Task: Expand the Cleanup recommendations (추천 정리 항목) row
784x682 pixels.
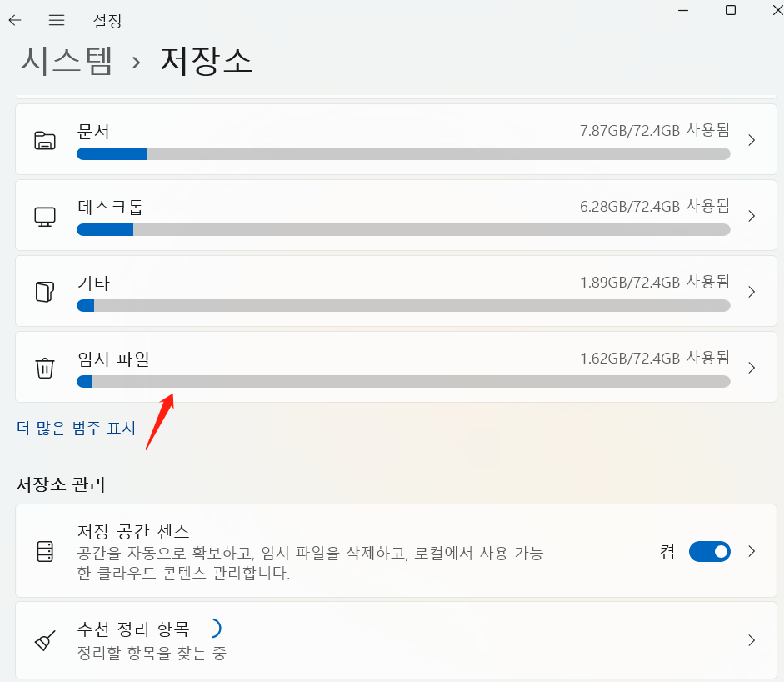Action: (751, 640)
